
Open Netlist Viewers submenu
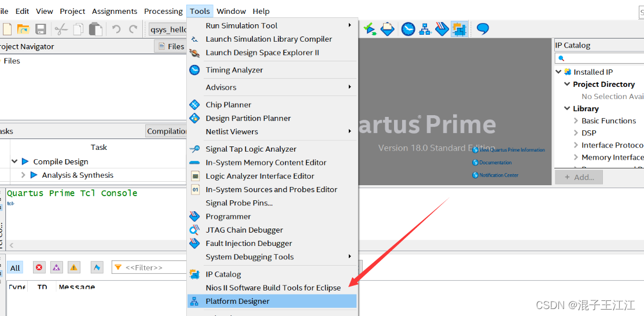tap(273, 132)
